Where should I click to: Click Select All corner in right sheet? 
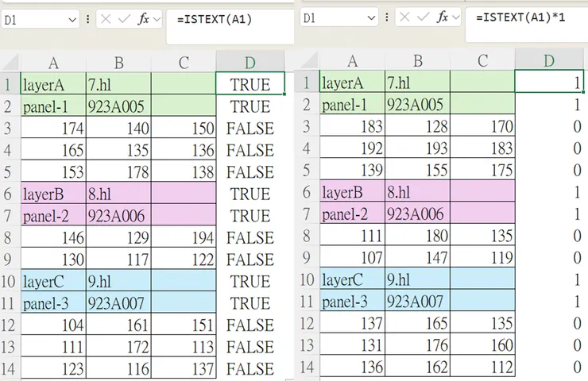(309, 60)
